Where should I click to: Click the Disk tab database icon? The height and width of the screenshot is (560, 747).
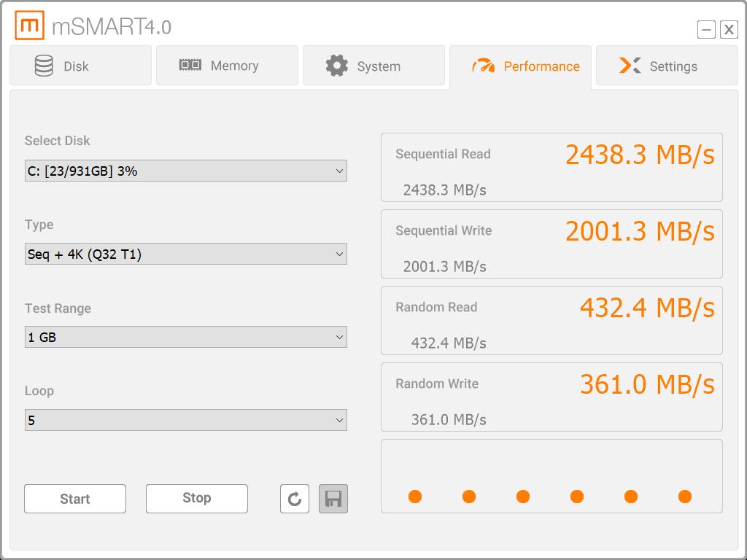[44, 66]
